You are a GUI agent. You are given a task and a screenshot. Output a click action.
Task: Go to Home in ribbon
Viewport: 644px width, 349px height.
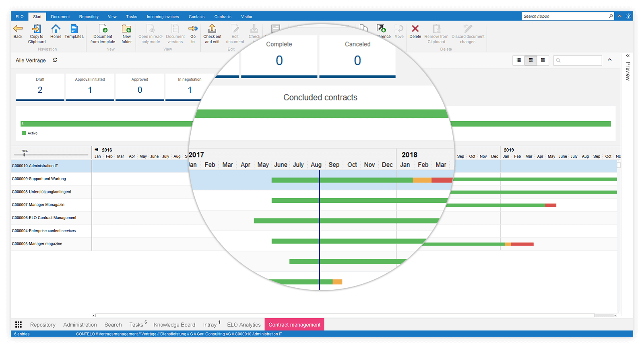(56, 29)
